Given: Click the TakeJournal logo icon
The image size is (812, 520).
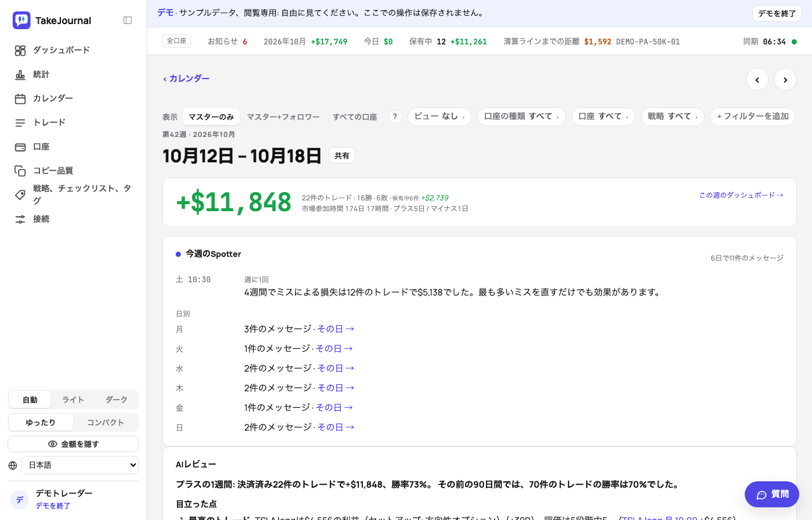Looking at the screenshot, I should point(22,20).
